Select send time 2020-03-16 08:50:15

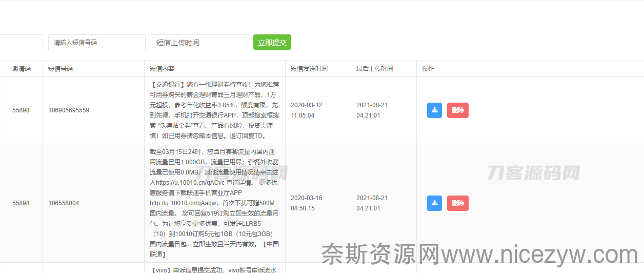pyautogui.click(x=306, y=203)
